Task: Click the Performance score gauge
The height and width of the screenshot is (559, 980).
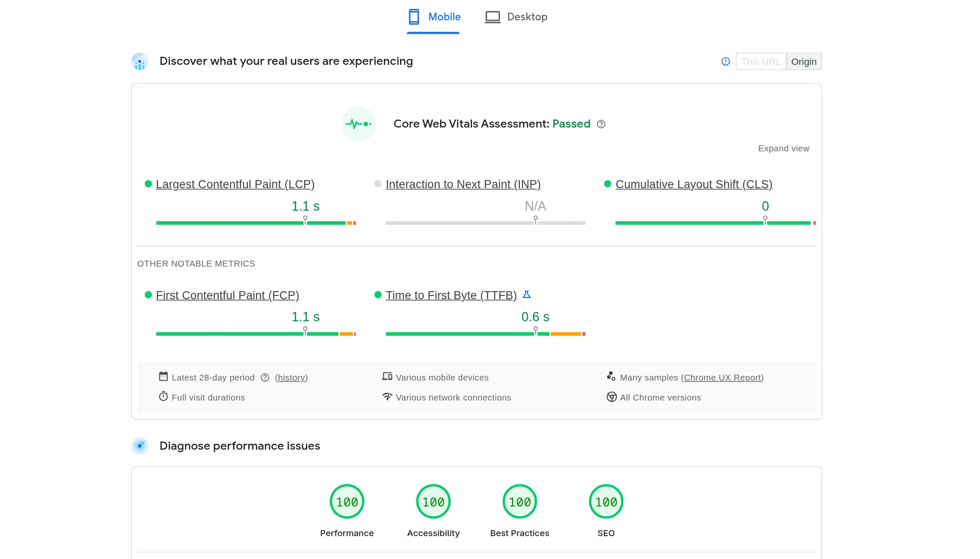Action: tap(347, 501)
